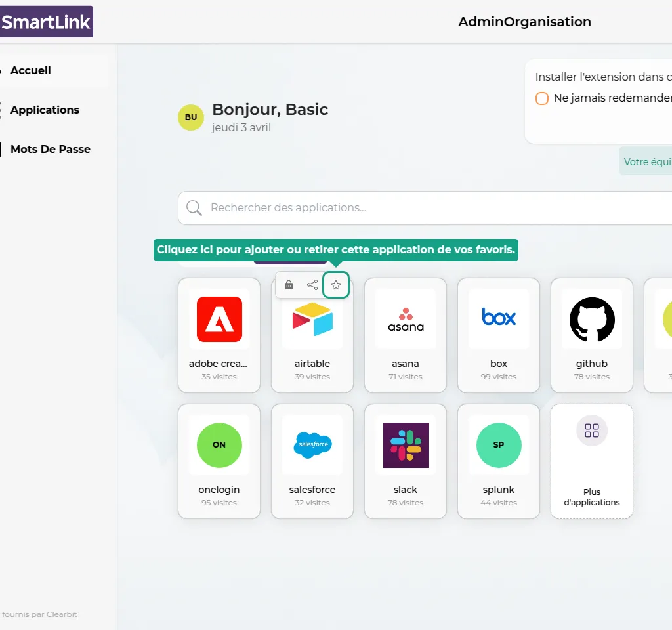
Task: Launch the airtable app icon
Action: pos(312,320)
